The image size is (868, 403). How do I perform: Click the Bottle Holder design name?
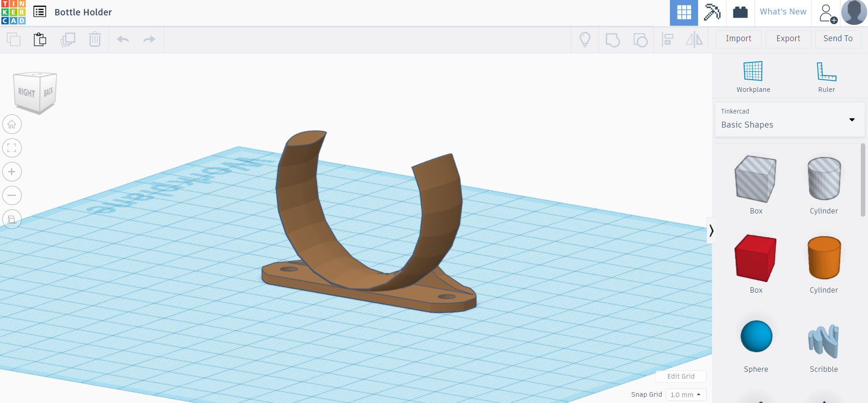point(83,12)
